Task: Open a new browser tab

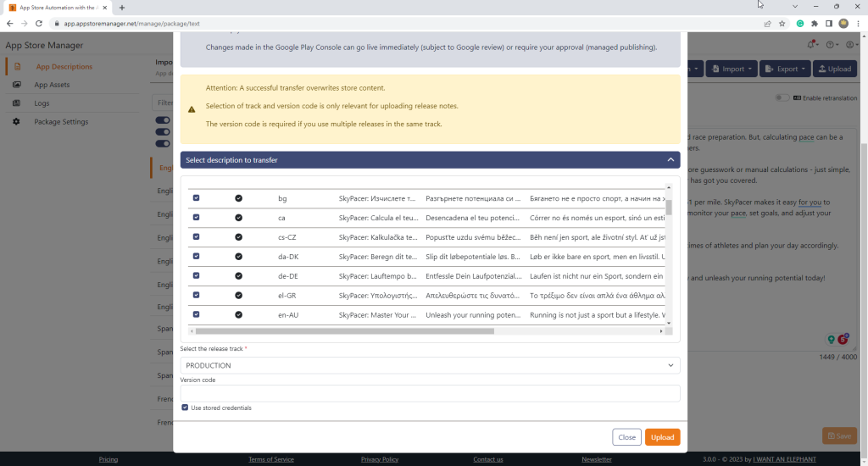Action: pos(122,8)
